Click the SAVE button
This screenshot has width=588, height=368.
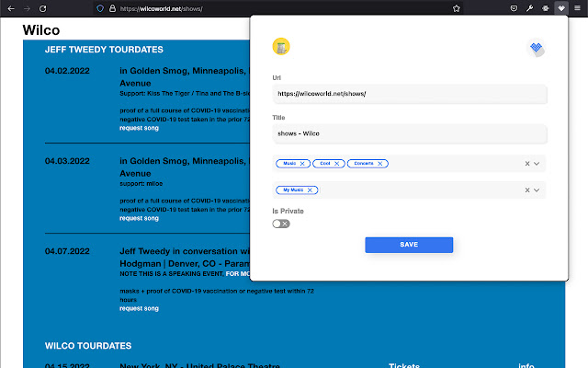coord(409,245)
